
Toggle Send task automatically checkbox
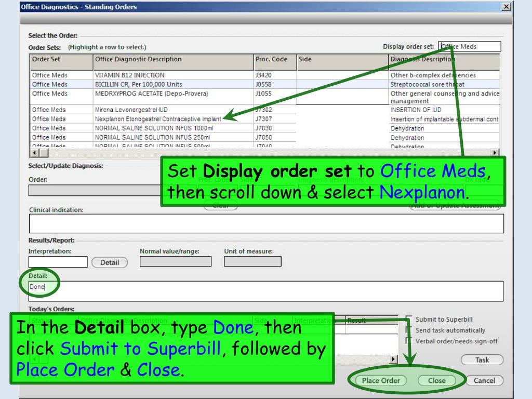(409, 330)
